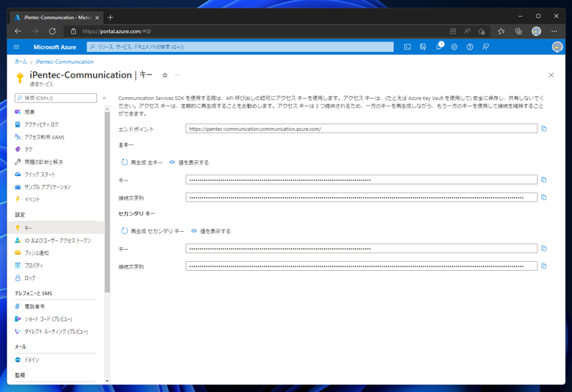The height and width of the screenshot is (392, 572).
Task: Open browser collections icon
Action: pos(519,32)
